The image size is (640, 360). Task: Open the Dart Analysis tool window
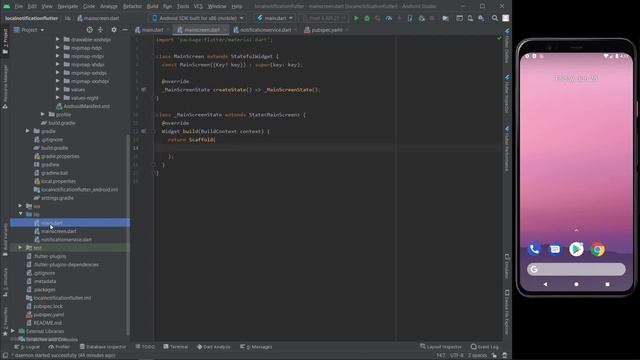[x=213, y=347]
